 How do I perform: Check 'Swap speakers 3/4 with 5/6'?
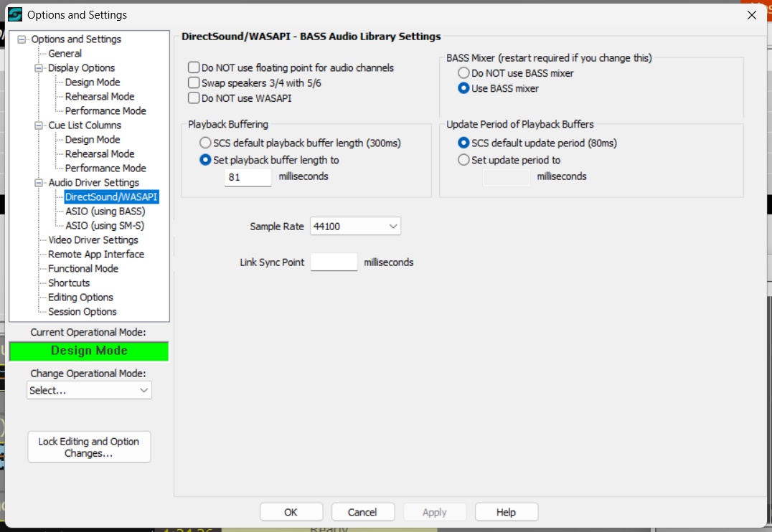[194, 83]
